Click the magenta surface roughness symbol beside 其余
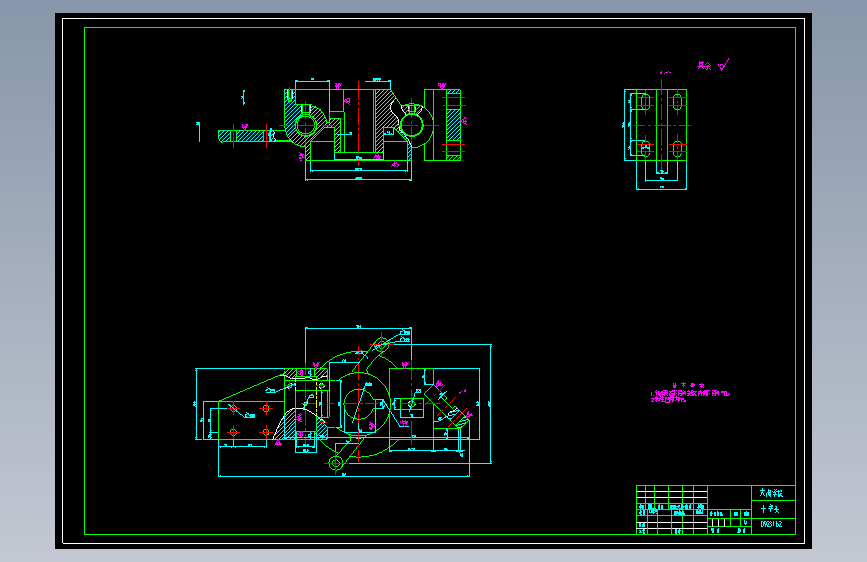 click(x=724, y=65)
